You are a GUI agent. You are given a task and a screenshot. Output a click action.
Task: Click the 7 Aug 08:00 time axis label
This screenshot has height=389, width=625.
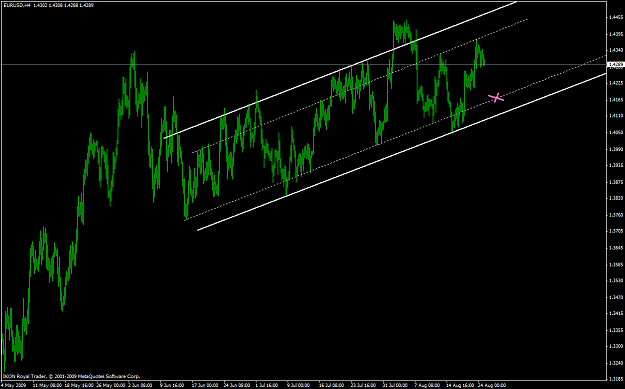coord(427,385)
